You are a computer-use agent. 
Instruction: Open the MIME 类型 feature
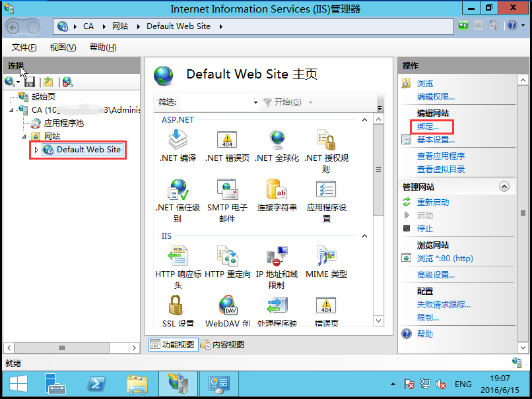point(326,257)
